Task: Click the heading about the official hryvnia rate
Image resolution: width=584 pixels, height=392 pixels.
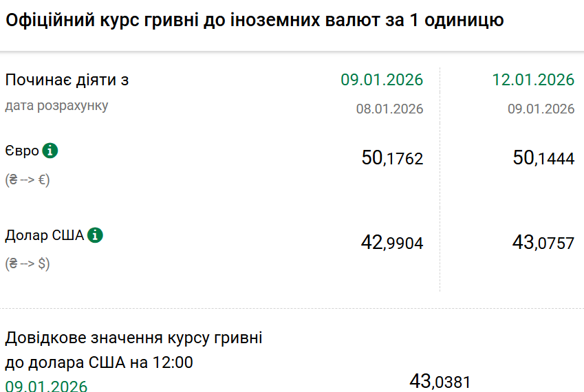Action: tap(255, 20)
